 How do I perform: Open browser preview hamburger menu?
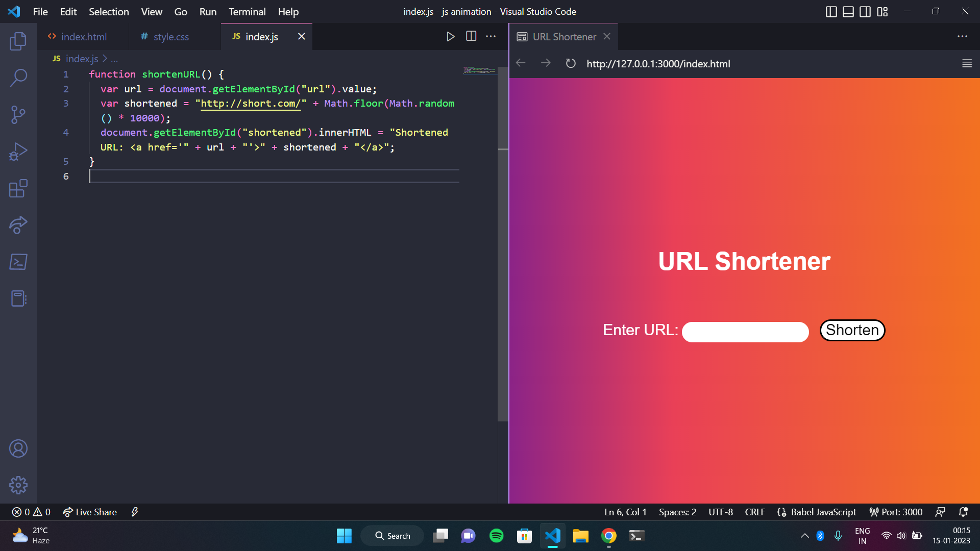click(967, 63)
